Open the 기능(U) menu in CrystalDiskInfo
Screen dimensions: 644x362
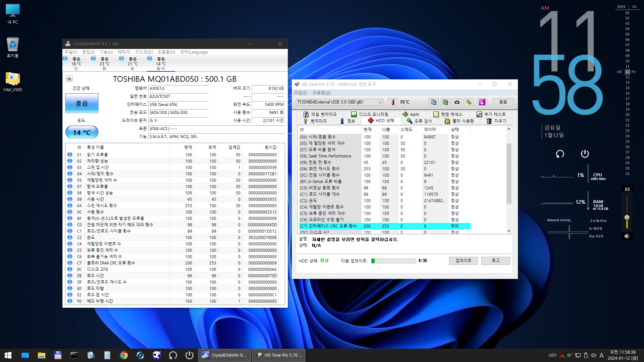click(106, 52)
